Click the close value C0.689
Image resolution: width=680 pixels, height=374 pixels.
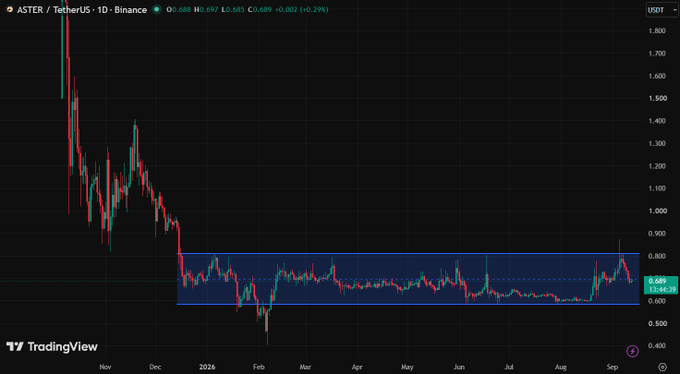click(x=260, y=10)
